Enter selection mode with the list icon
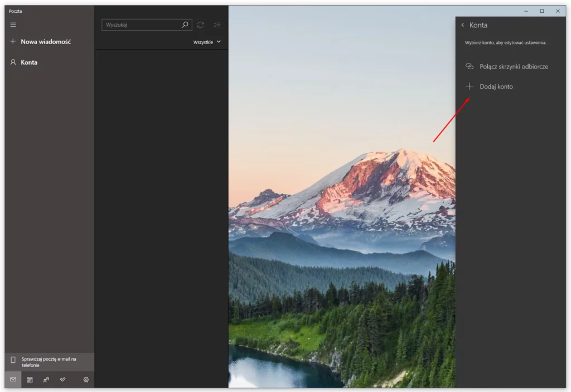 click(217, 25)
